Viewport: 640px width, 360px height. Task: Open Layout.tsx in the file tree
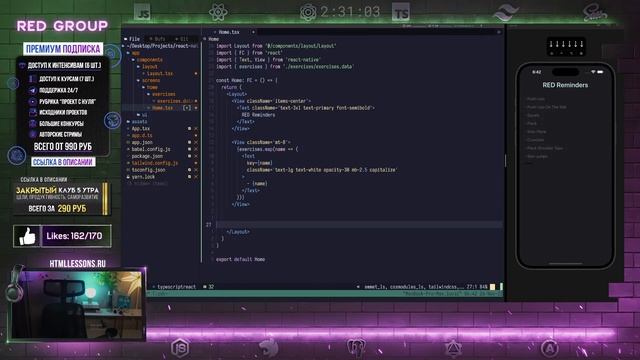[160, 73]
